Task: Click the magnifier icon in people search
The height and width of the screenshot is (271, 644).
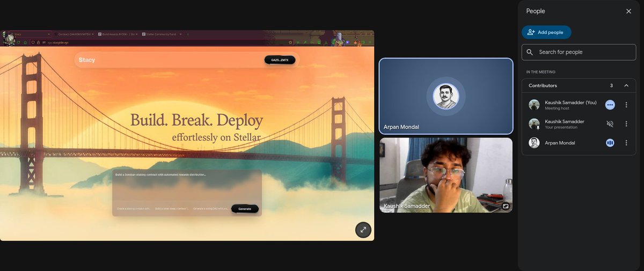Action: pos(530,52)
